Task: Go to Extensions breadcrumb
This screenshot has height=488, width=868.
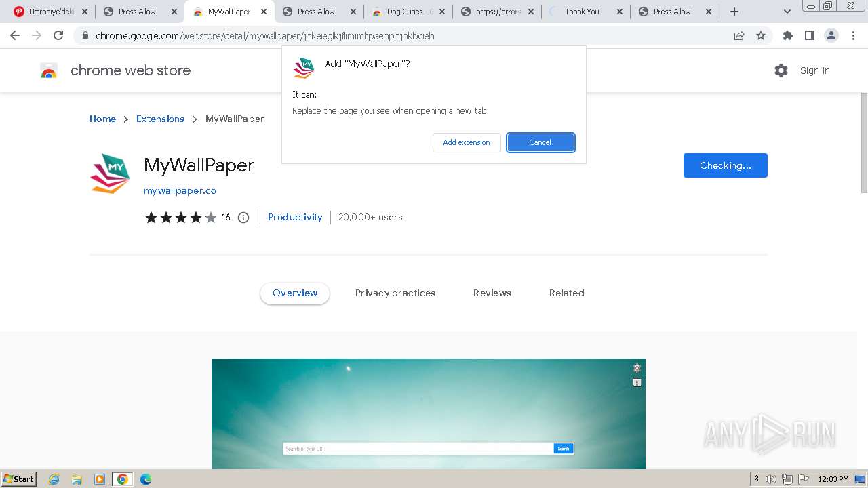Action: (x=160, y=119)
